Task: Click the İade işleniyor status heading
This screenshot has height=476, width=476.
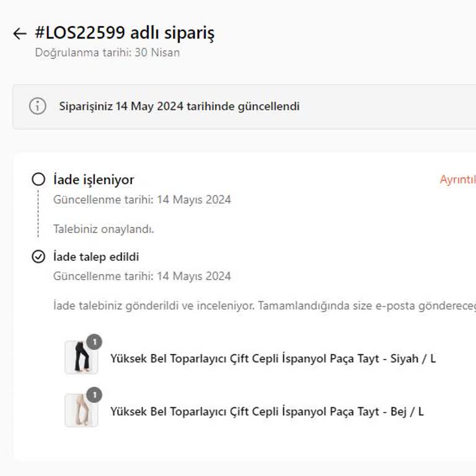Action: [94, 180]
